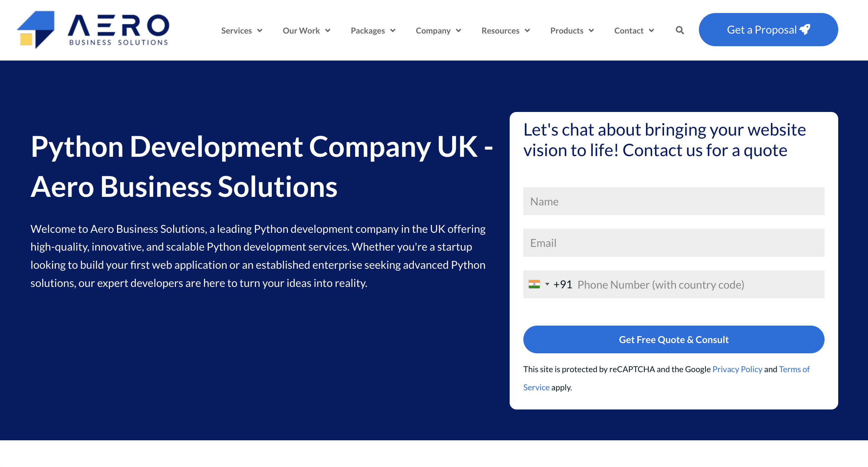Focus the Name input field
This screenshot has height=467, width=868.
[674, 201]
